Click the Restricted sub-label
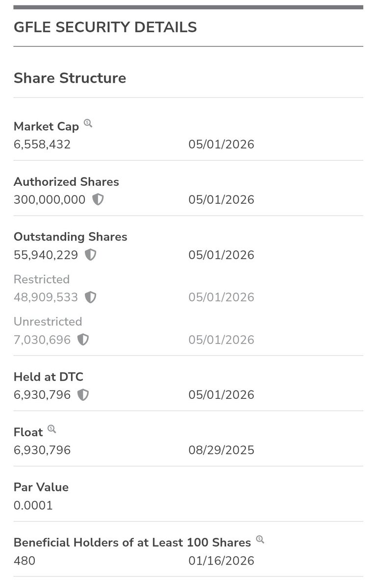Image resolution: width=373 pixels, height=588 pixels. tap(42, 279)
